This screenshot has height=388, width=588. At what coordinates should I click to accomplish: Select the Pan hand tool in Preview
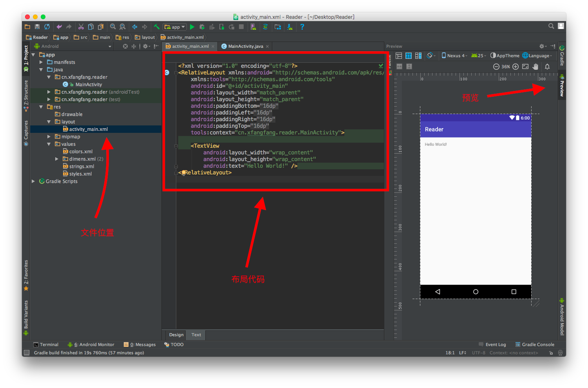536,67
